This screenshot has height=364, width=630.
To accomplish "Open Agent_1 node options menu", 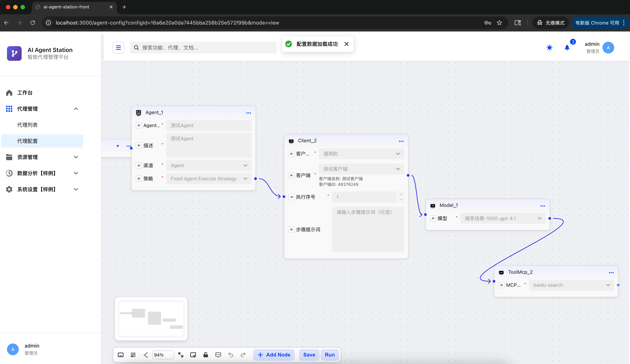I will [x=248, y=113].
